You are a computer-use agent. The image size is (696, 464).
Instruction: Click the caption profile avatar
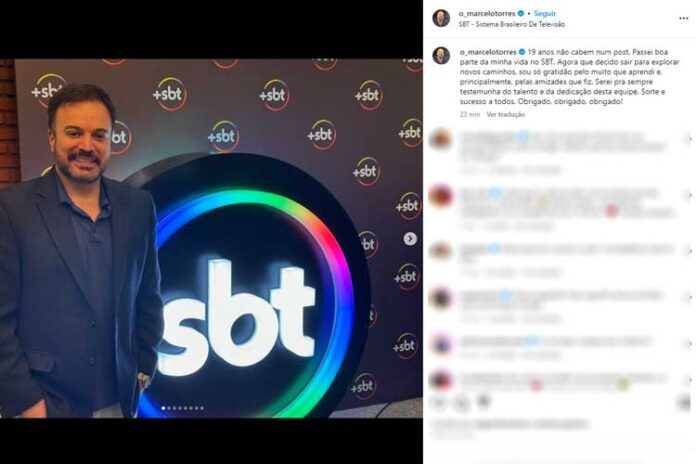coord(441,56)
